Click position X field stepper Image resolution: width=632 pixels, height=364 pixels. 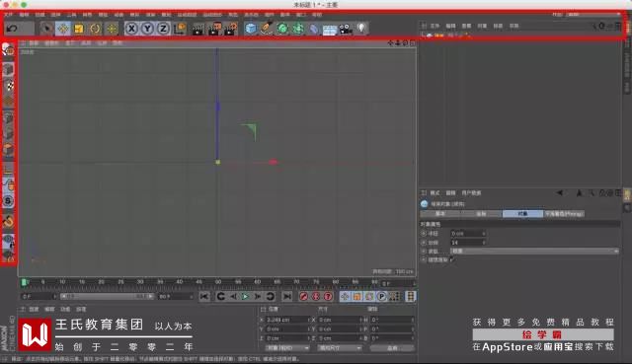tap(309, 320)
